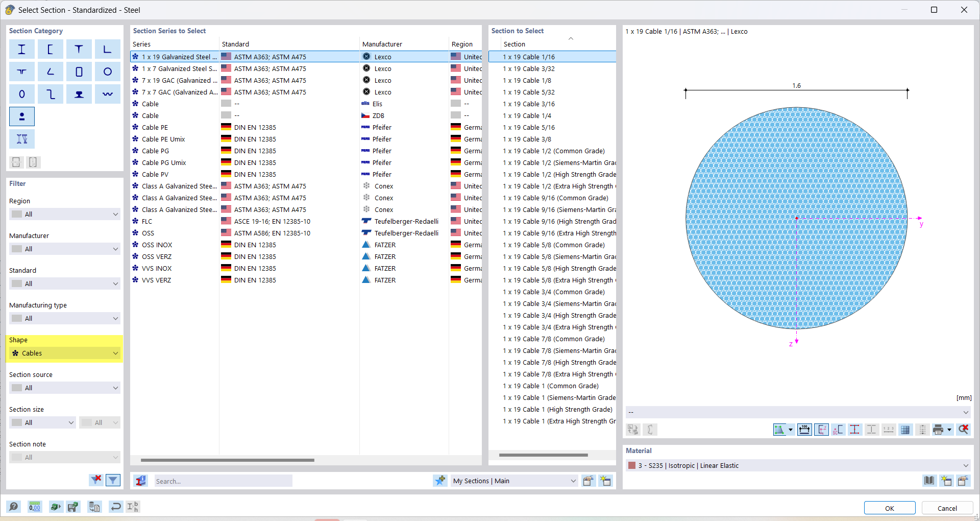The height and width of the screenshot is (521, 980).
Task: Open the Shape dropdown set to Cables
Action: click(65, 353)
